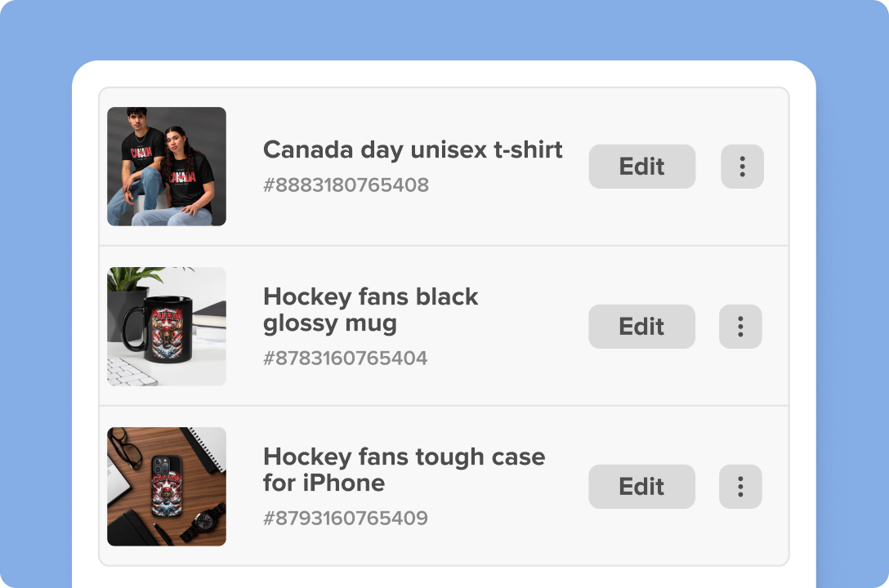889x588 pixels.
Task: Select product number #8783160765404
Action: pyautogui.click(x=345, y=359)
